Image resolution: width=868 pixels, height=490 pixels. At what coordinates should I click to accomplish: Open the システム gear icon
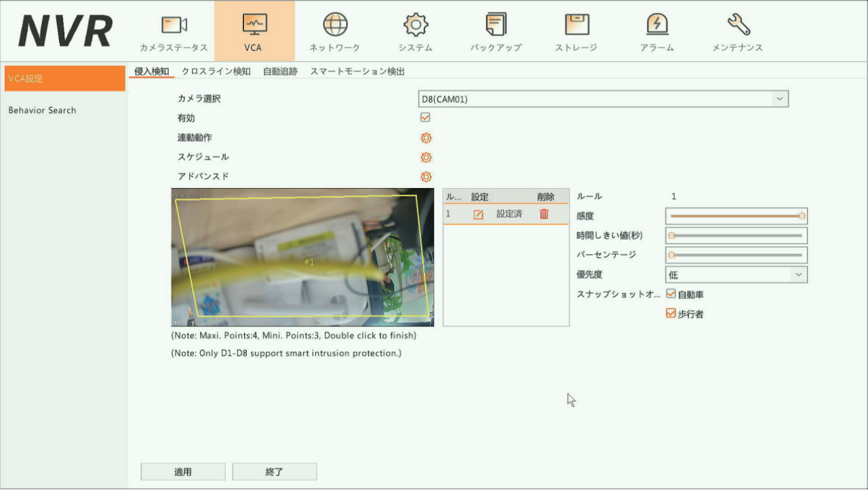coord(415,26)
